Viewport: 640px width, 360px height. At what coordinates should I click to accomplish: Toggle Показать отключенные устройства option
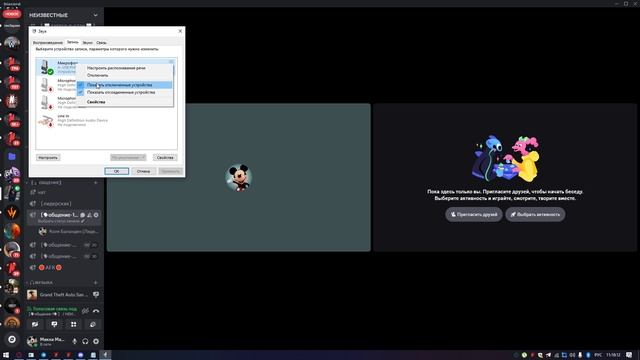click(x=124, y=85)
